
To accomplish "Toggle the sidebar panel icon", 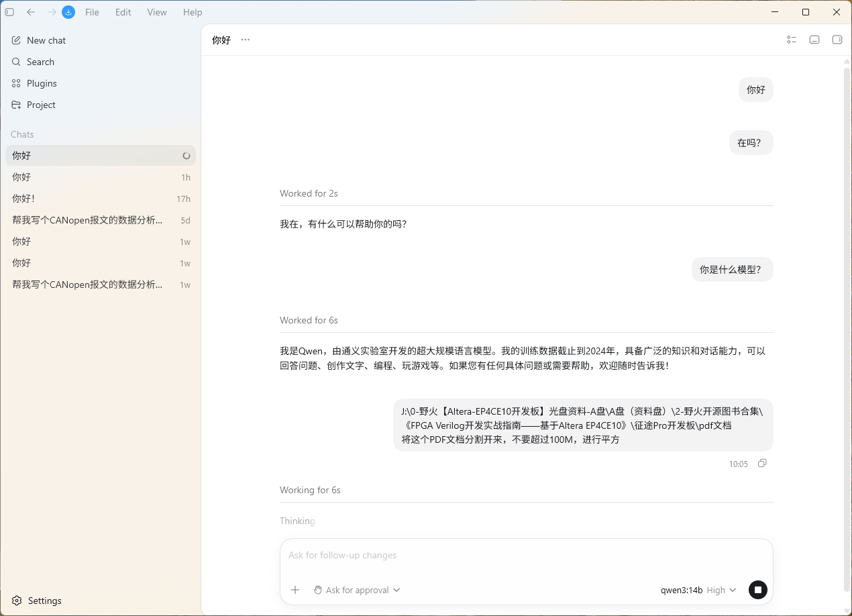I will tap(9, 12).
